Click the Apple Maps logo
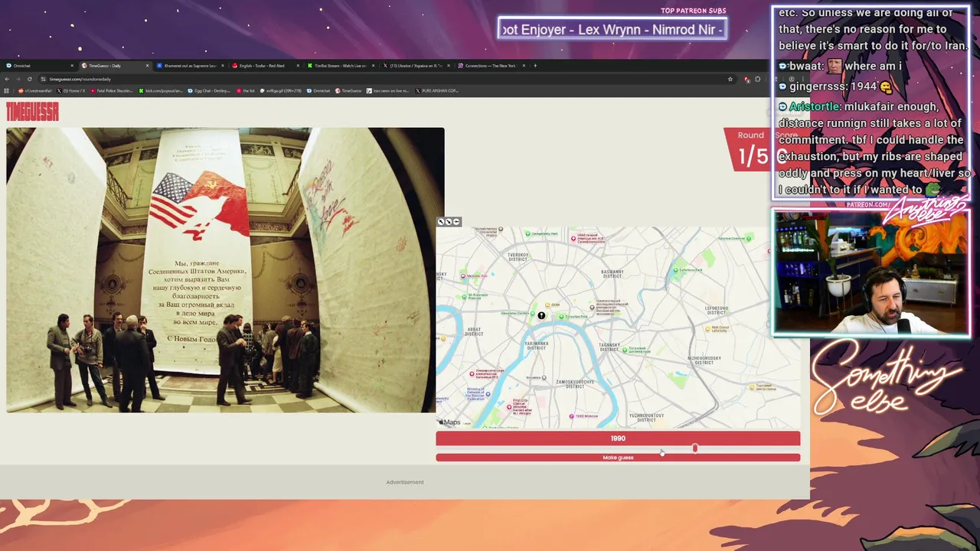Screen dimensions: 980x551 [449, 422]
